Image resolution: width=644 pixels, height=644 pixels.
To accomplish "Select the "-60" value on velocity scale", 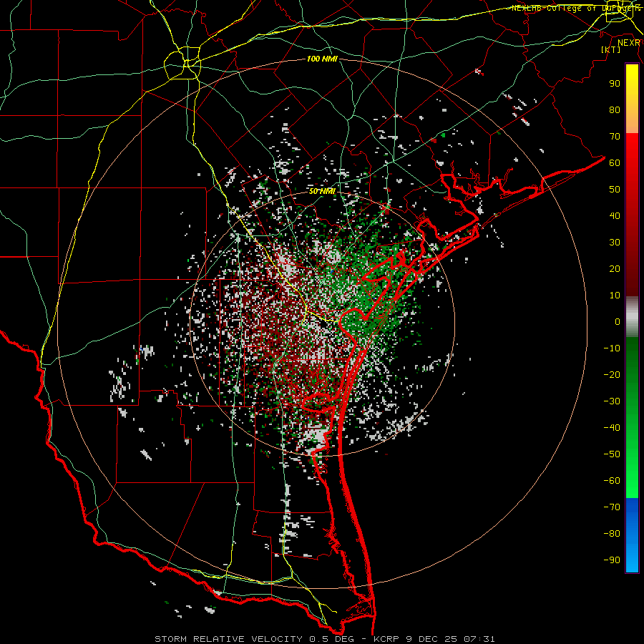I will (x=612, y=481).
